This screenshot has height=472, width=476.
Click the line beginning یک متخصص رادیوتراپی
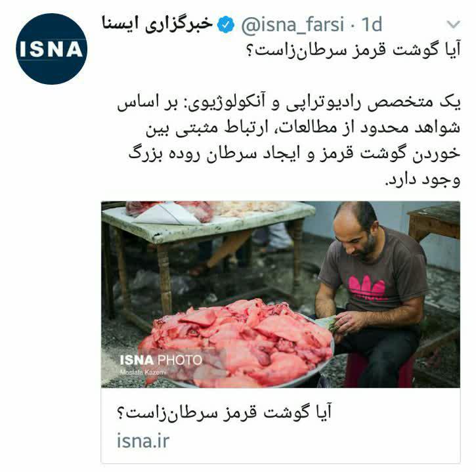(x=289, y=102)
